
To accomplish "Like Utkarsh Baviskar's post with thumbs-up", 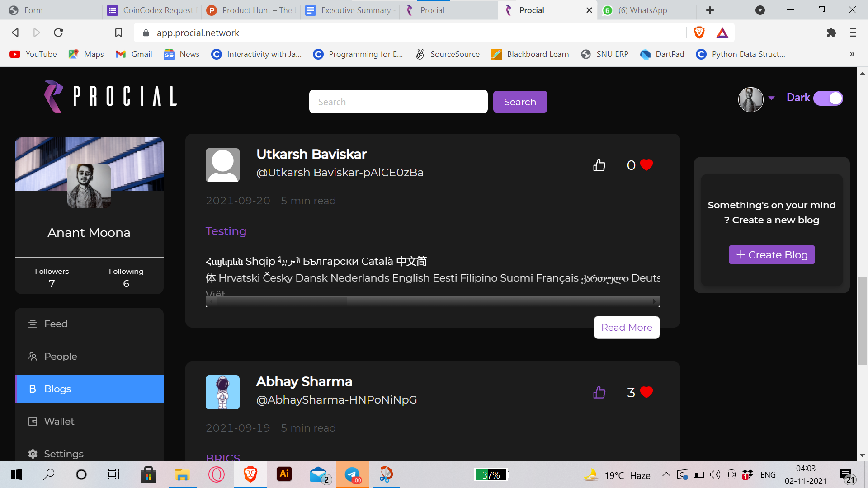I will click(x=599, y=165).
